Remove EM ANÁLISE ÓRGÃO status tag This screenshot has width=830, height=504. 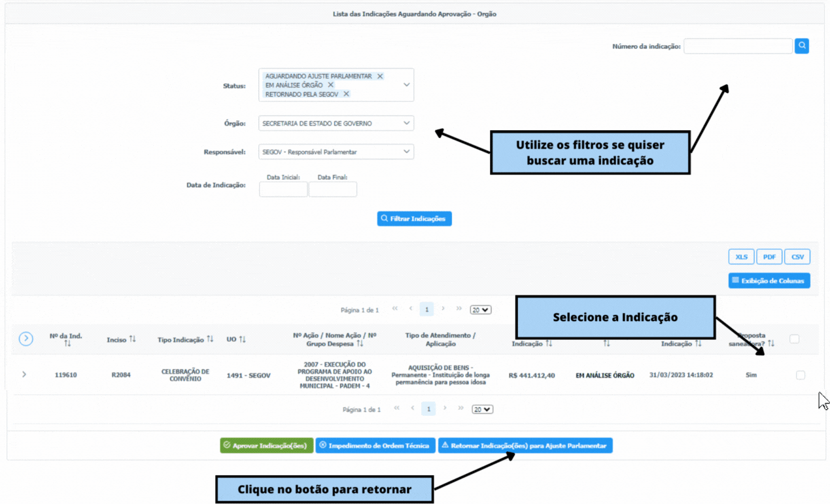330,85
